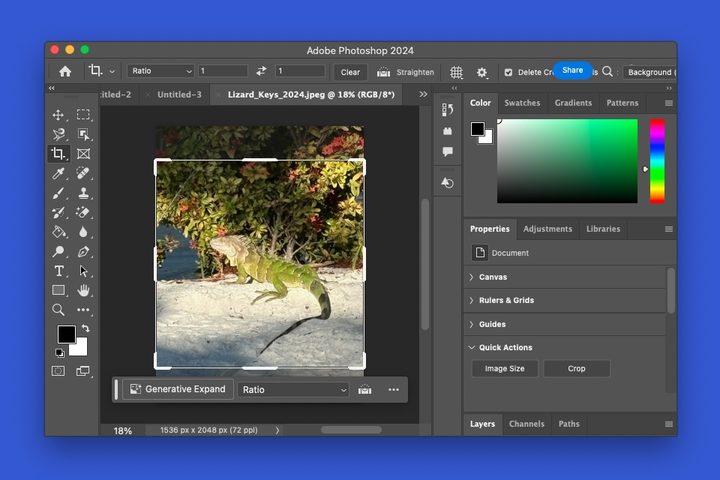The height and width of the screenshot is (480, 720).
Task: Reset default foreground and background colors
Action: point(59,353)
